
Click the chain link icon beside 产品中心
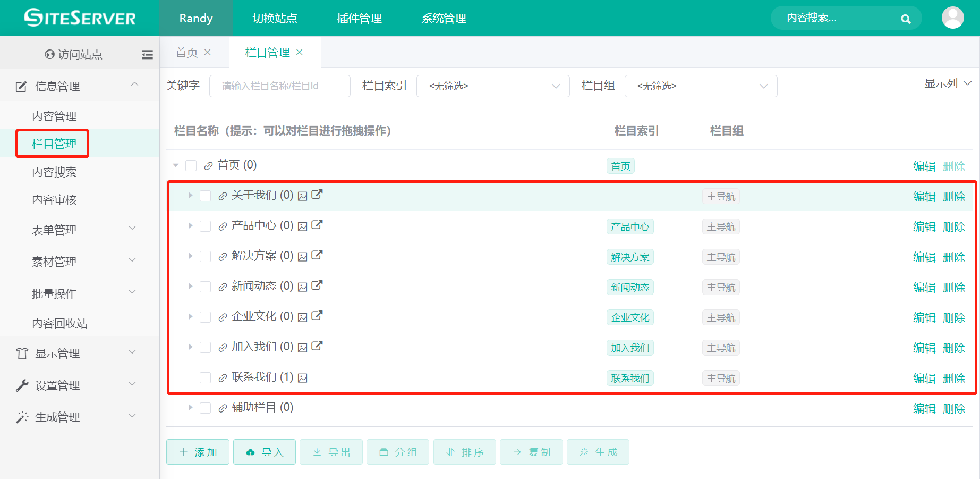(x=221, y=225)
